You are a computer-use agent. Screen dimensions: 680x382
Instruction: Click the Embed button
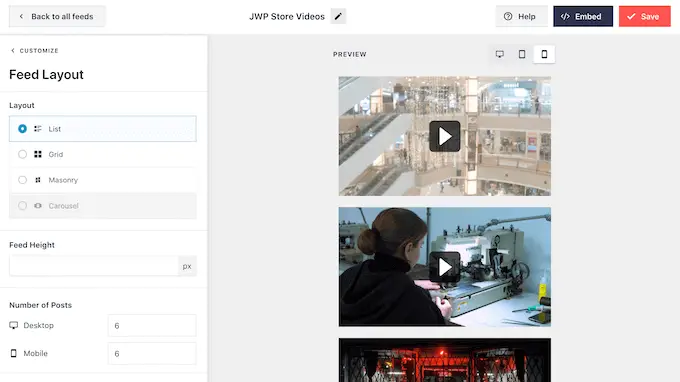pyautogui.click(x=583, y=16)
